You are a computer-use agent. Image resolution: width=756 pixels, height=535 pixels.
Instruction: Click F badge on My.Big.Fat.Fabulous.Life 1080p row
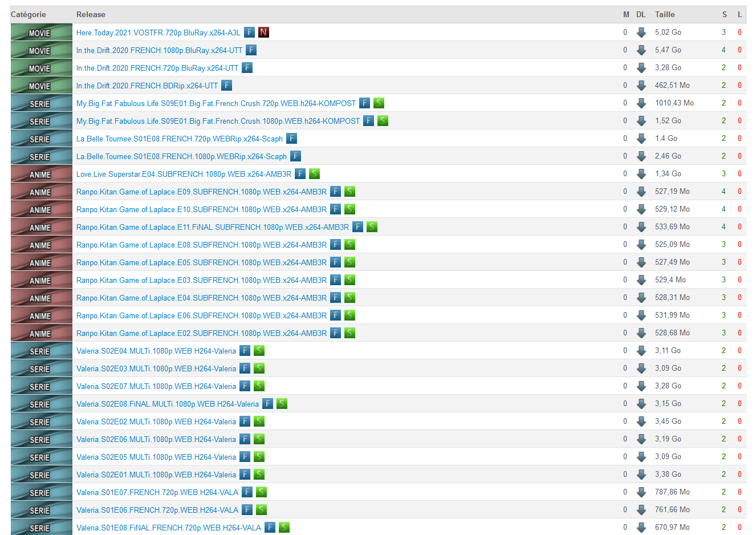coord(369,121)
